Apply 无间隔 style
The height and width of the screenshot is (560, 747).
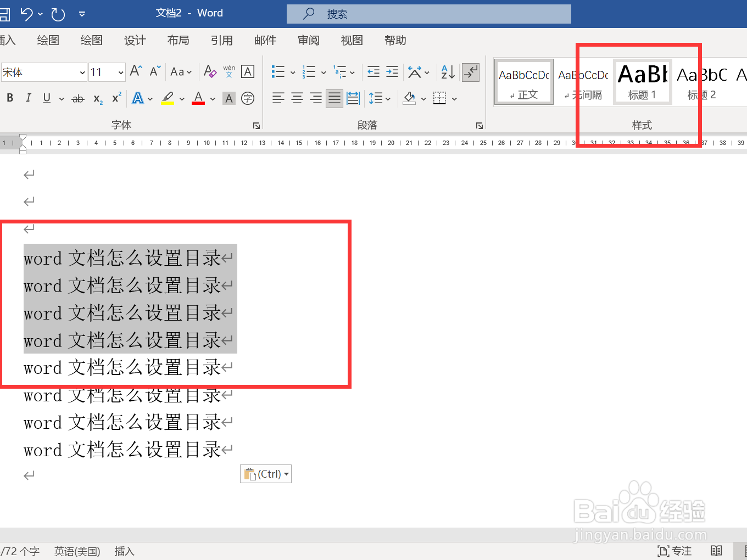click(583, 82)
